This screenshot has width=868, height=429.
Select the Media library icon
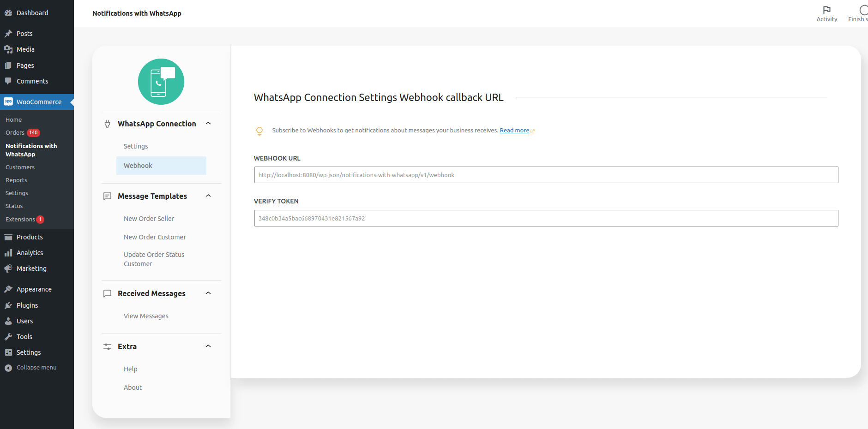[x=8, y=49]
